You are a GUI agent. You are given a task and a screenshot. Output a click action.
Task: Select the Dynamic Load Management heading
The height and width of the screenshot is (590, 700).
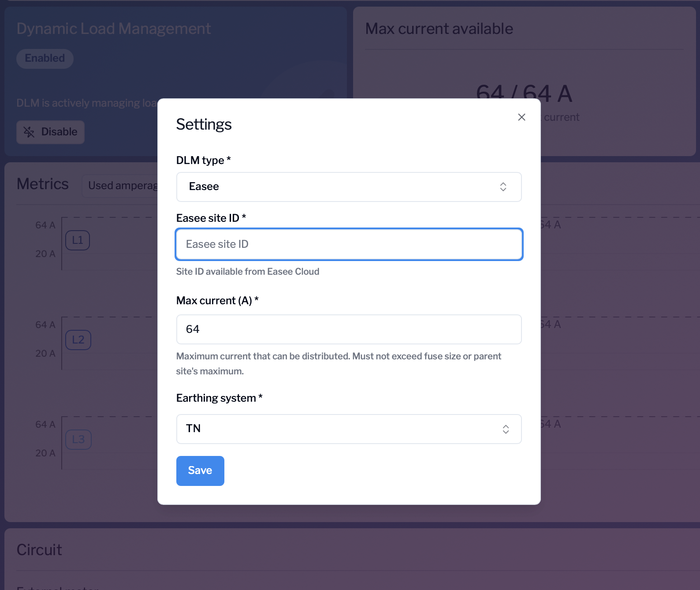[114, 29]
